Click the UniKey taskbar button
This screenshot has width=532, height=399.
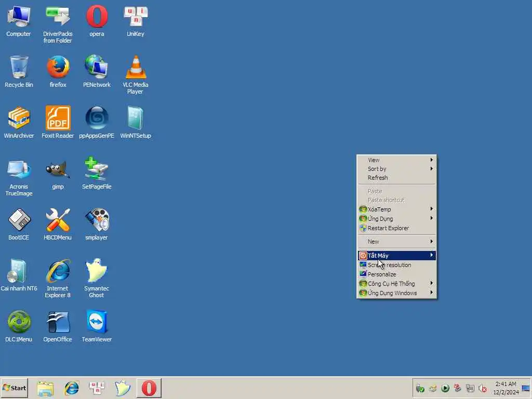pyautogui.click(x=97, y=389)
